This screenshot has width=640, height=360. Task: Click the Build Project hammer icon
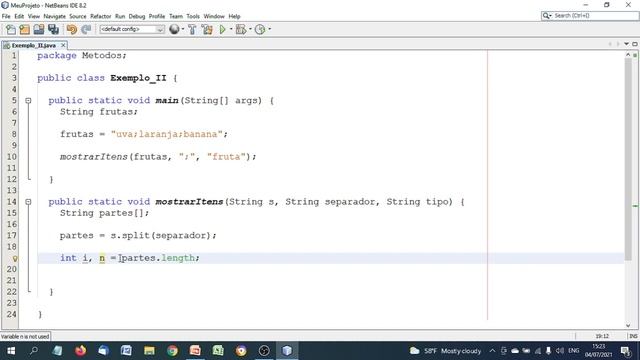pyautogui.click(x=192, y=29)
